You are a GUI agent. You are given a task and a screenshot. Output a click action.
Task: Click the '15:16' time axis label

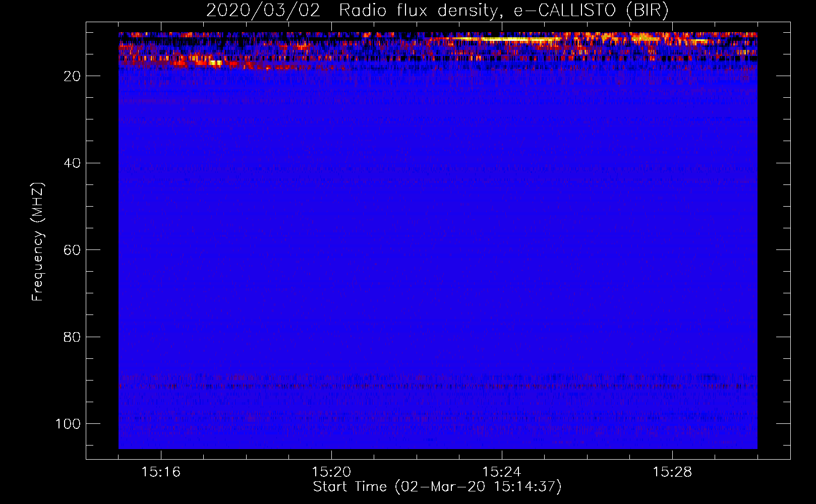[161, 472]
